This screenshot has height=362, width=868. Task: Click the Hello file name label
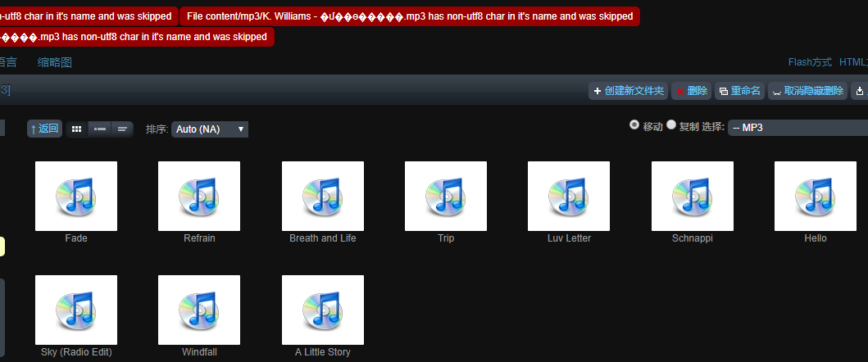[x=816, y=238]
